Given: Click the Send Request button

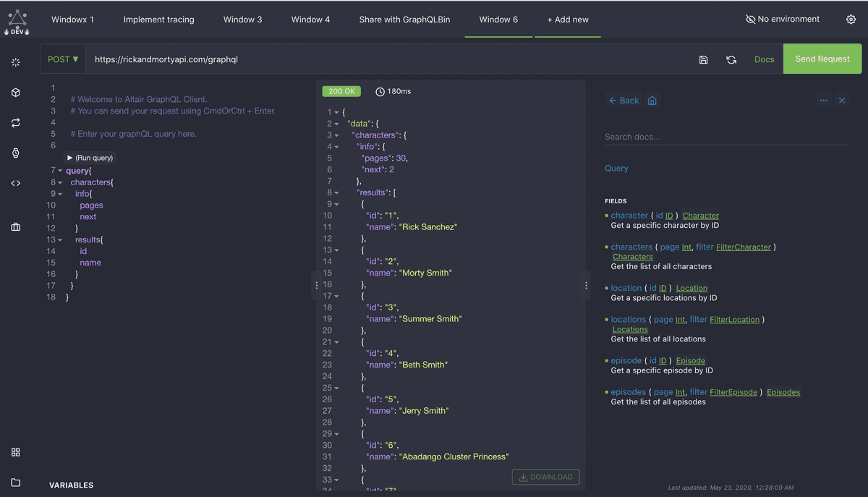Looking at the screenshot, I should tap(822, 59).
